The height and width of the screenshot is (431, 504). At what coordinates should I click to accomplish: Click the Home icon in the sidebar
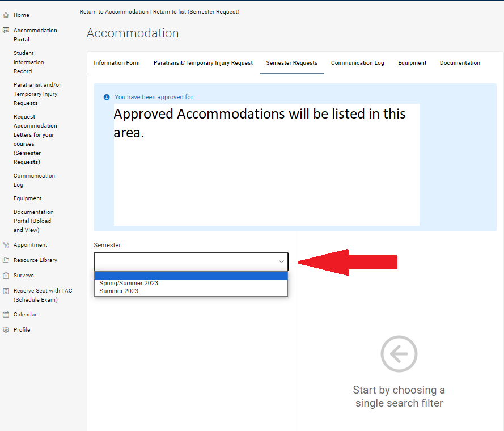7,15
